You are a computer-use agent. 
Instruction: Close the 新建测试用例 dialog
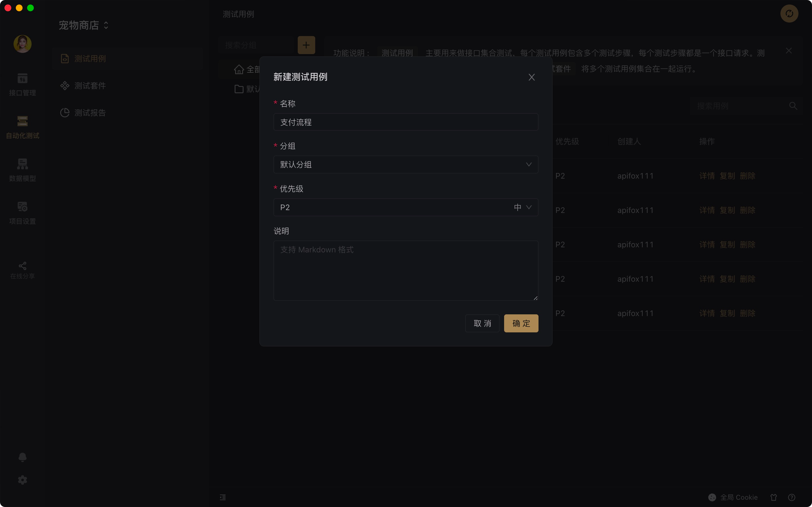pyautogui.click(x=531, y=77)
